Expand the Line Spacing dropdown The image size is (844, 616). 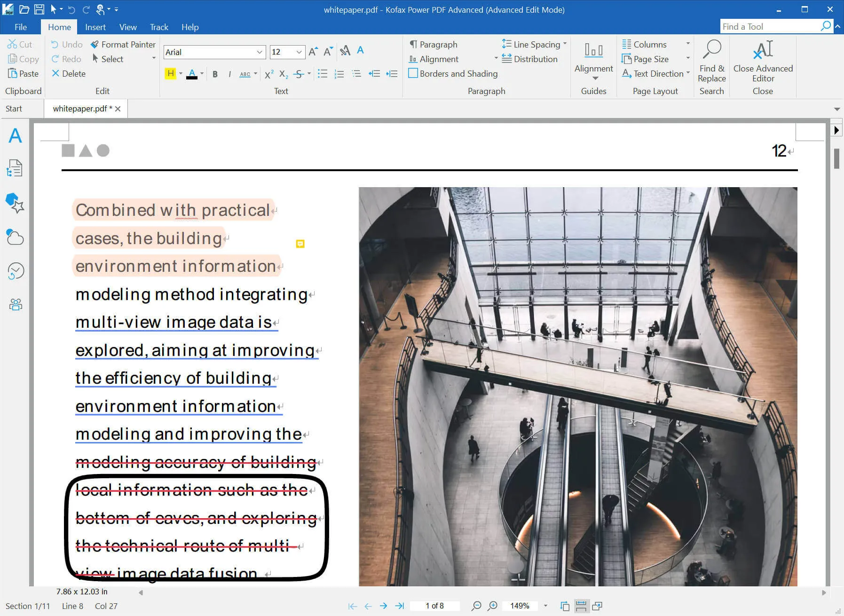tap(564, 44)
